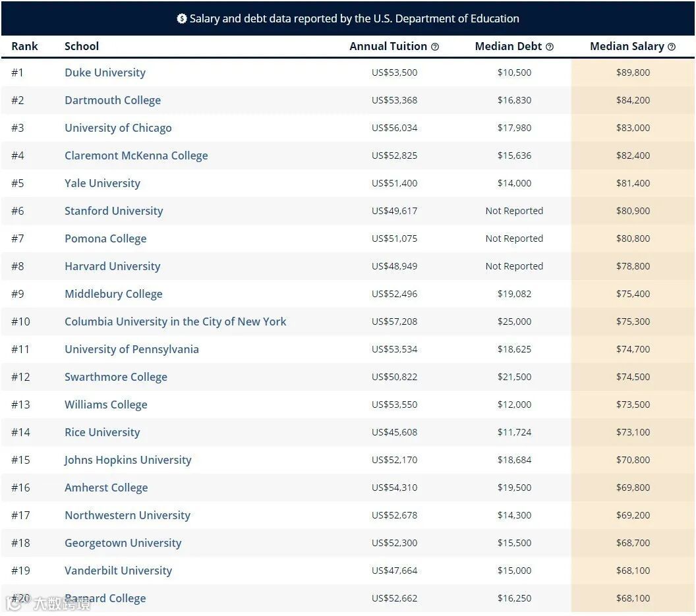Click the Median Debt help icon

(x=550, y=47)
